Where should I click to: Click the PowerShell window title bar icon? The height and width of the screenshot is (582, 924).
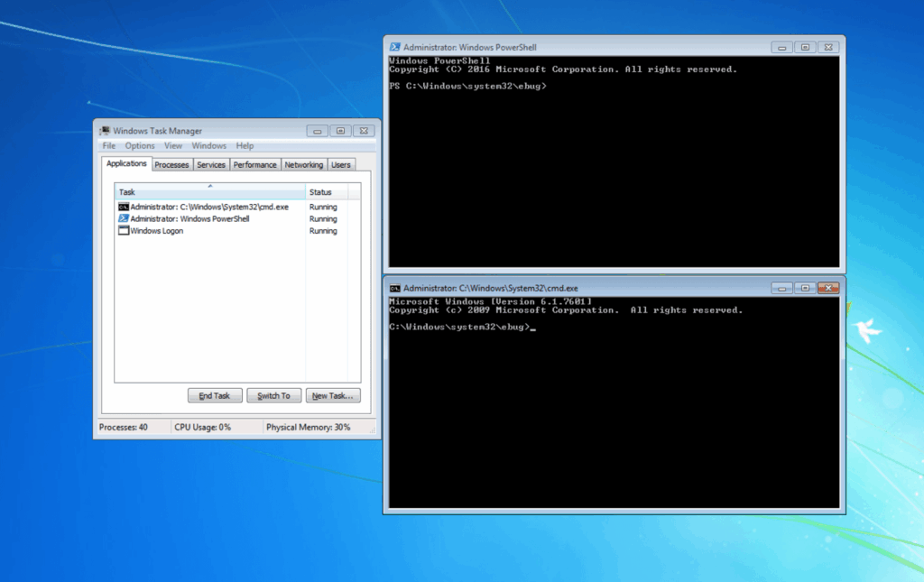[395, 47]
